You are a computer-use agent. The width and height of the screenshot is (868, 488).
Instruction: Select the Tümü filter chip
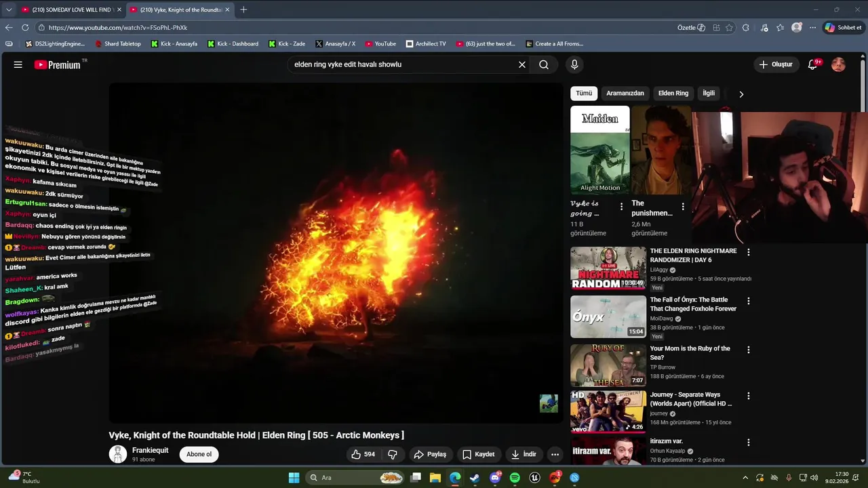click(584, 94)
